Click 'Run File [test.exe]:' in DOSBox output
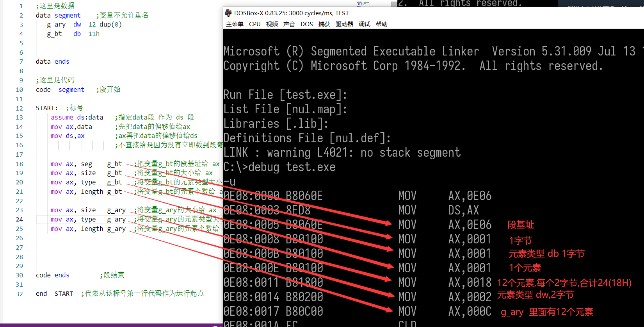 pyautogui.click(x=285, y=95)
